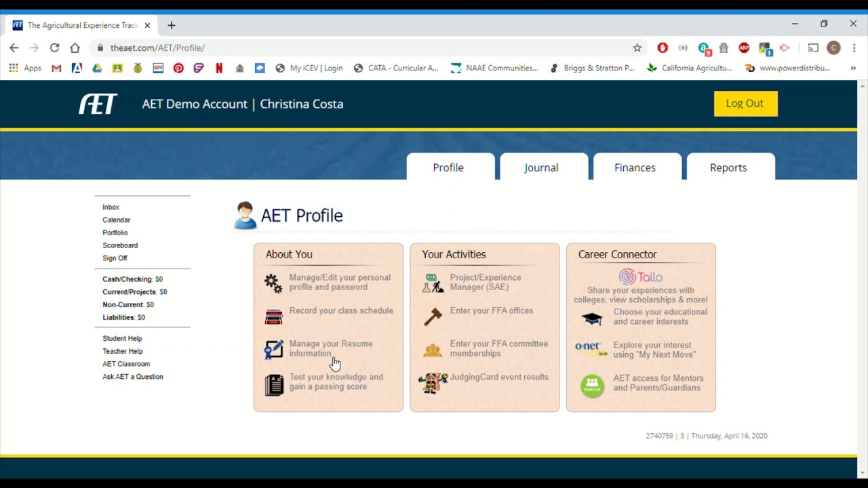
Task: Click the O*NET logo icon
Action: click(x=591, y=349)
